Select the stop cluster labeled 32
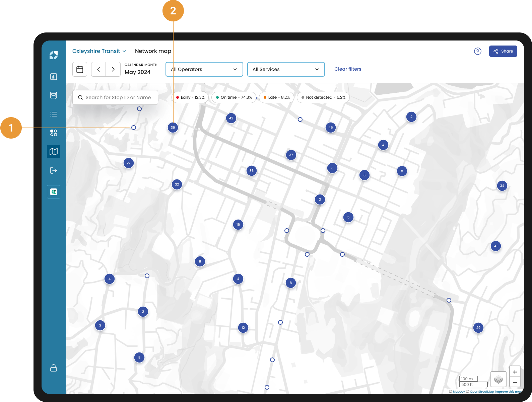 coord(177,184)
